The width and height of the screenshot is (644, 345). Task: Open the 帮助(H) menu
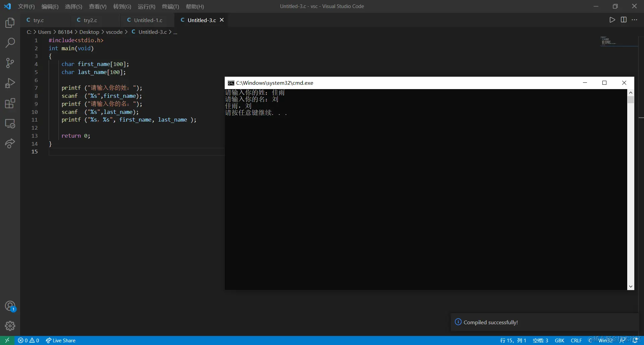(195, 6)
